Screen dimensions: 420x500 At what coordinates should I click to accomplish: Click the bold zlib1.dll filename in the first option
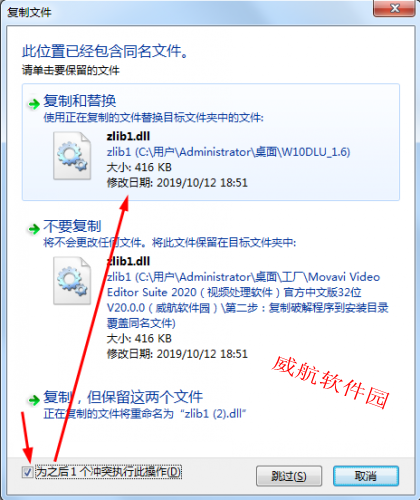click(128, 136)
